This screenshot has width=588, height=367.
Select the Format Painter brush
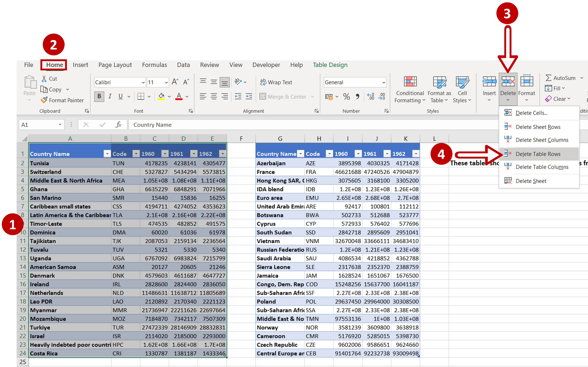44,100
